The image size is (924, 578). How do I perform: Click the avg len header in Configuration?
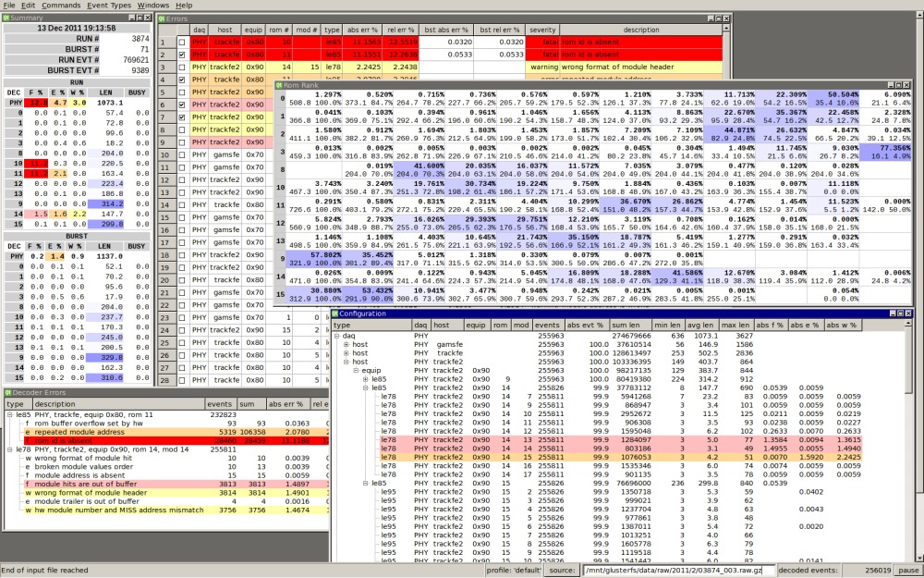click(x=700, y=325)
